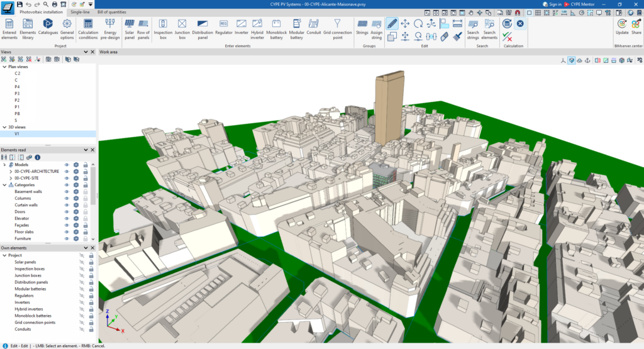644x349 pixels.
Task: Select the Solar panel tool
Action: 130,29
